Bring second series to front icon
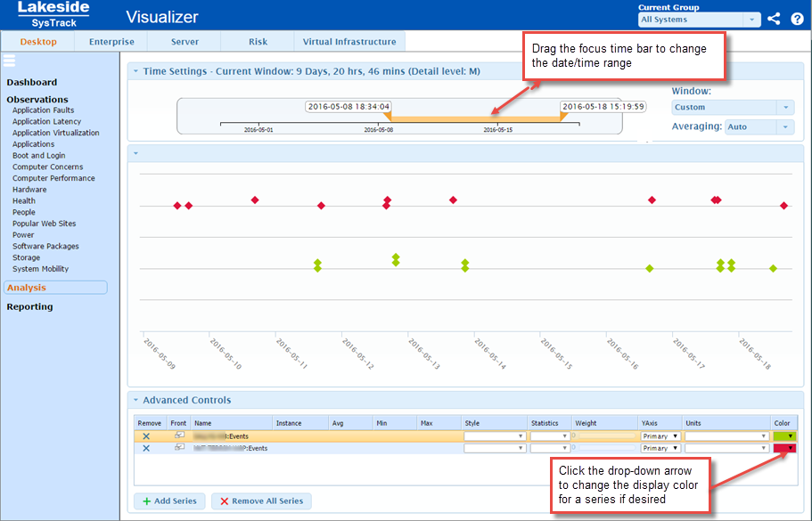This screenshot has width=812, height=521. (179, 448)
